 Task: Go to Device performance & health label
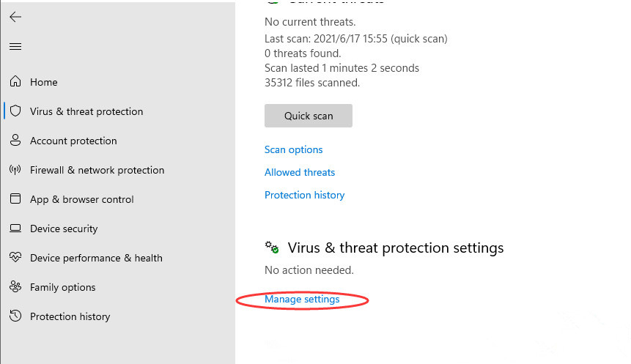pyautogui.click(x=96, y=258)
